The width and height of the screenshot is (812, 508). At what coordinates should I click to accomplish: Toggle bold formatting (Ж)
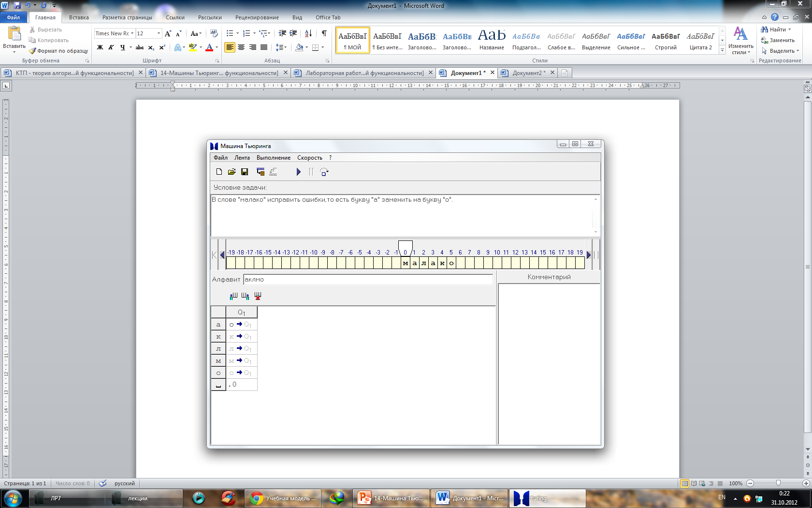point(100,47)
